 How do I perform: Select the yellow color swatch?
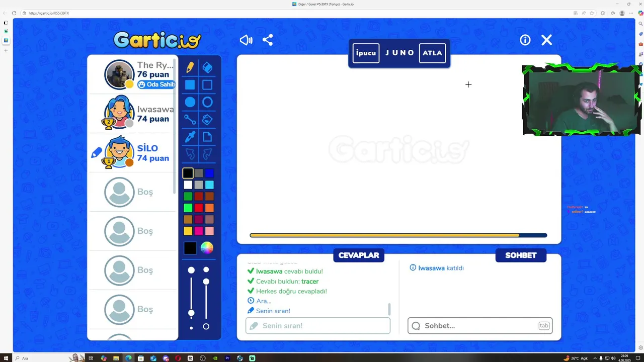click(x=188, y=231)
